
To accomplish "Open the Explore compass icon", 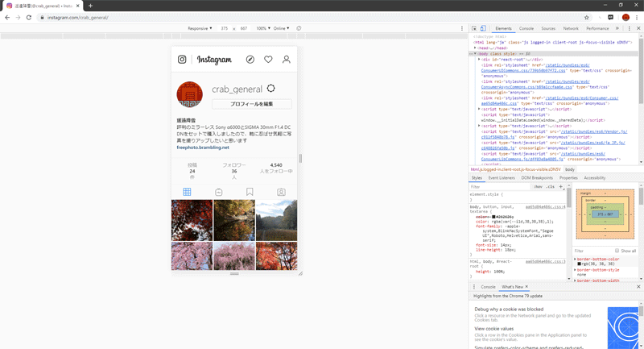I will [250, 60].
